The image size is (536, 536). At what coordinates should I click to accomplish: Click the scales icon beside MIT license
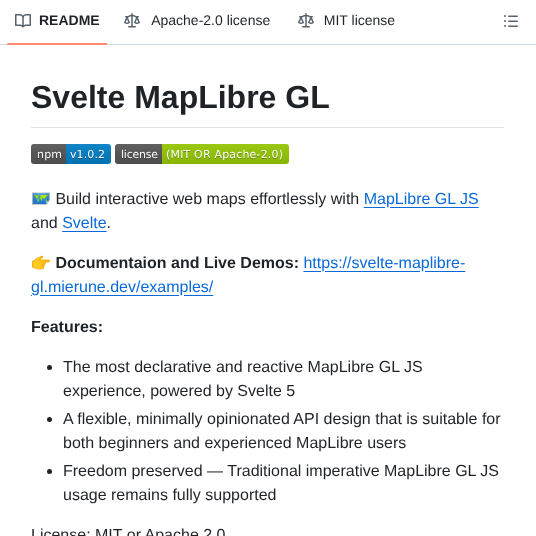click(306, 21)
